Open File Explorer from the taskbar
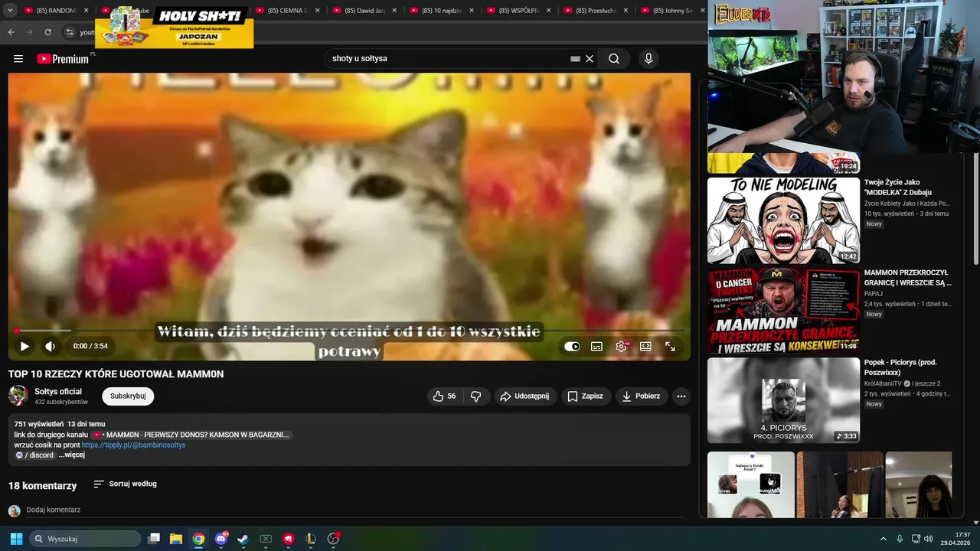 coord(176,539)
